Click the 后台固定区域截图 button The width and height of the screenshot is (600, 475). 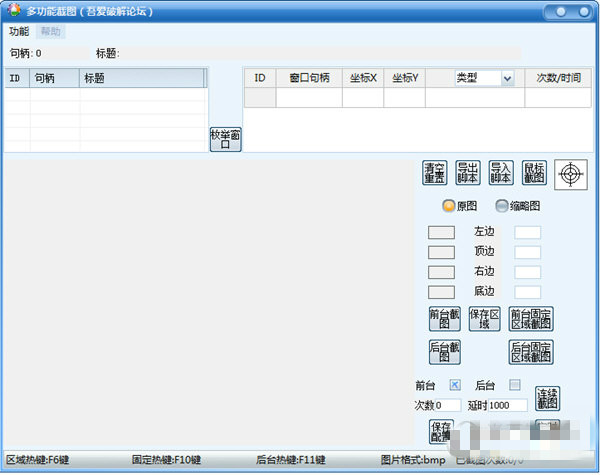point(531,352)
